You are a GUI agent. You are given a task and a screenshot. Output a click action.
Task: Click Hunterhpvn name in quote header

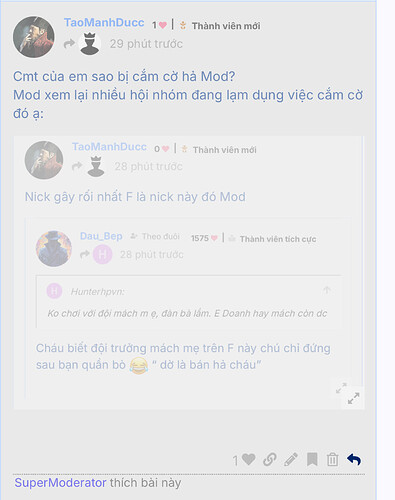point(98,292)
